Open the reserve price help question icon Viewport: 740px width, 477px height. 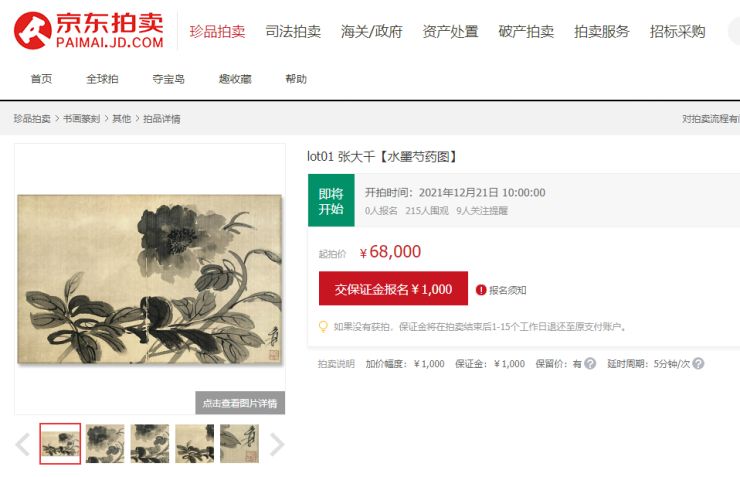click(590, 363)
